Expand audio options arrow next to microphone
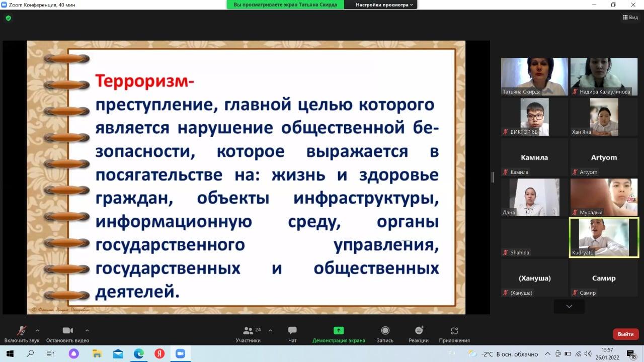This screenshot has width=644, height=362. tap(37, 330)
